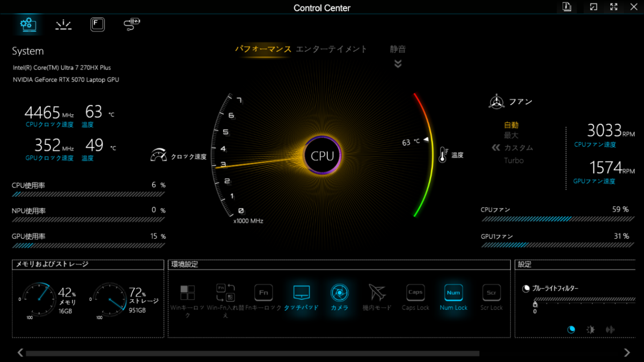Expand the double chevron under mode tabs
This screenshot has height=362, width=644.
click(398, 64)
